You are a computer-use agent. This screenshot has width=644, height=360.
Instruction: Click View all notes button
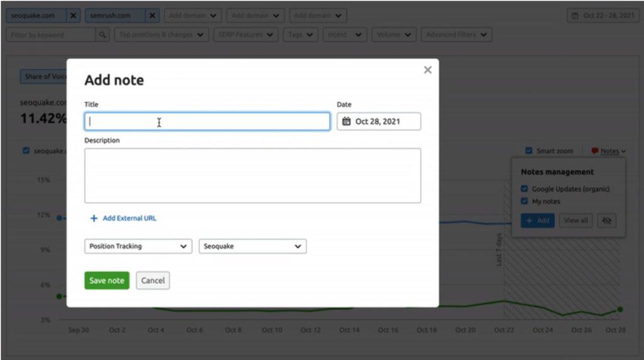tap(575, 221)
